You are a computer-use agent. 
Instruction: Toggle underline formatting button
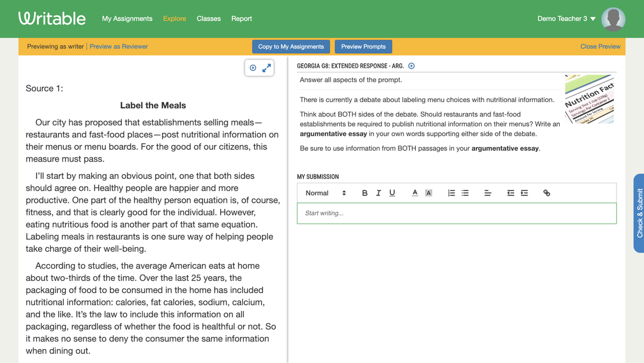pos(392,193)
